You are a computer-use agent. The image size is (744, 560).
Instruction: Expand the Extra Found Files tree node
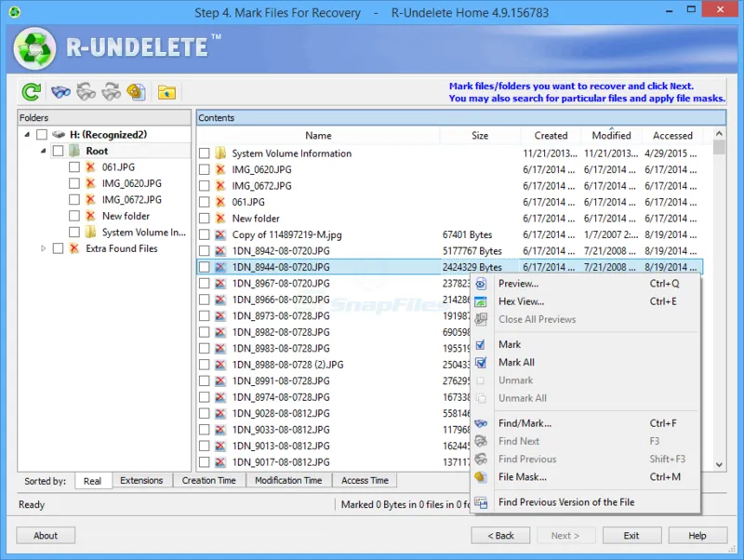(43, 249)
